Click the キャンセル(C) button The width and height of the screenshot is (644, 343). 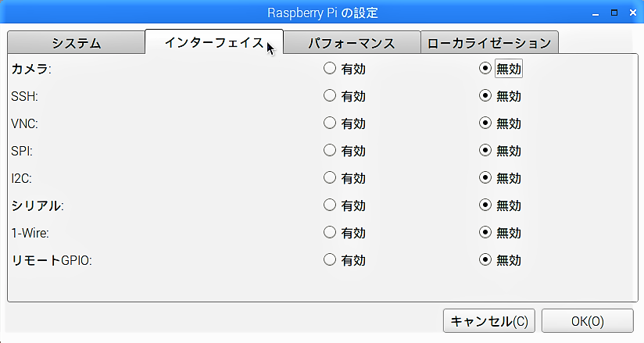click(x=488, y=321)
